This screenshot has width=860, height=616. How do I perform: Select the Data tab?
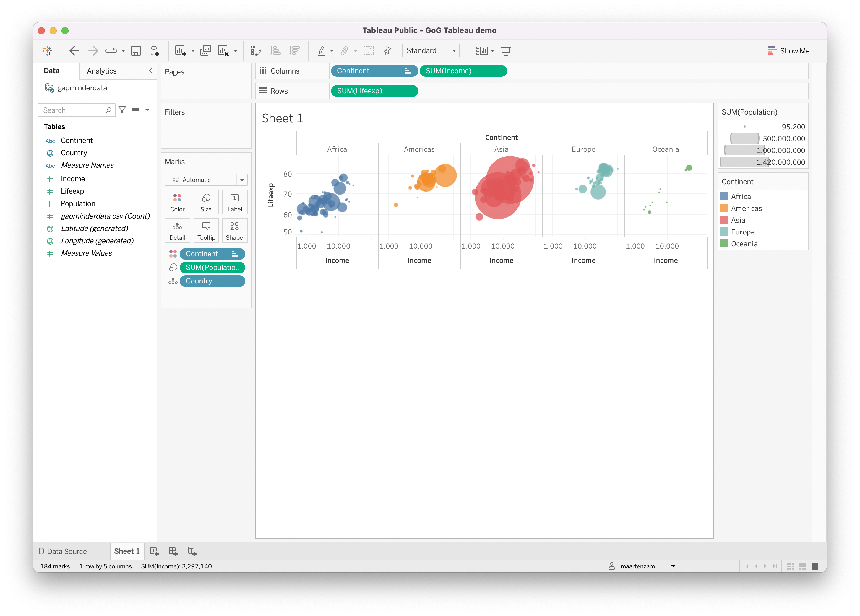click(51, 71)
